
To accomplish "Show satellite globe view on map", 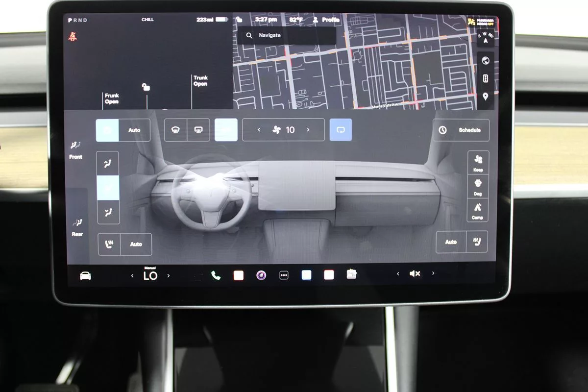I will (485, 61).
